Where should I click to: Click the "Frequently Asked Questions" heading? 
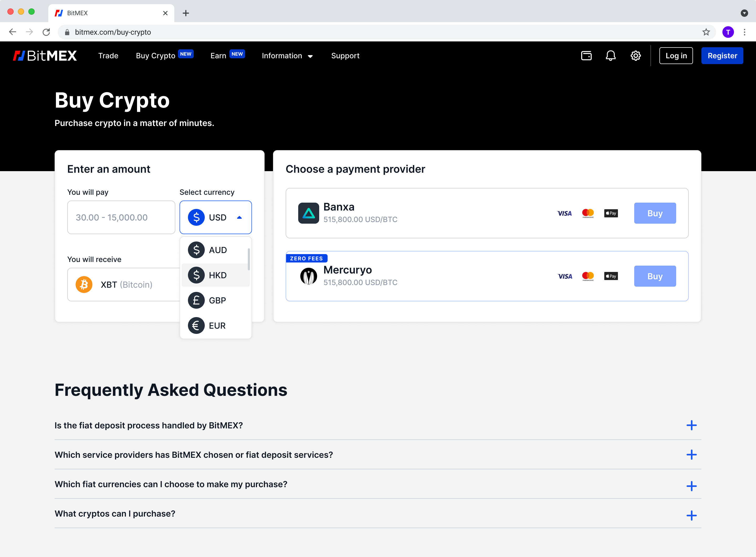(171, 390)
